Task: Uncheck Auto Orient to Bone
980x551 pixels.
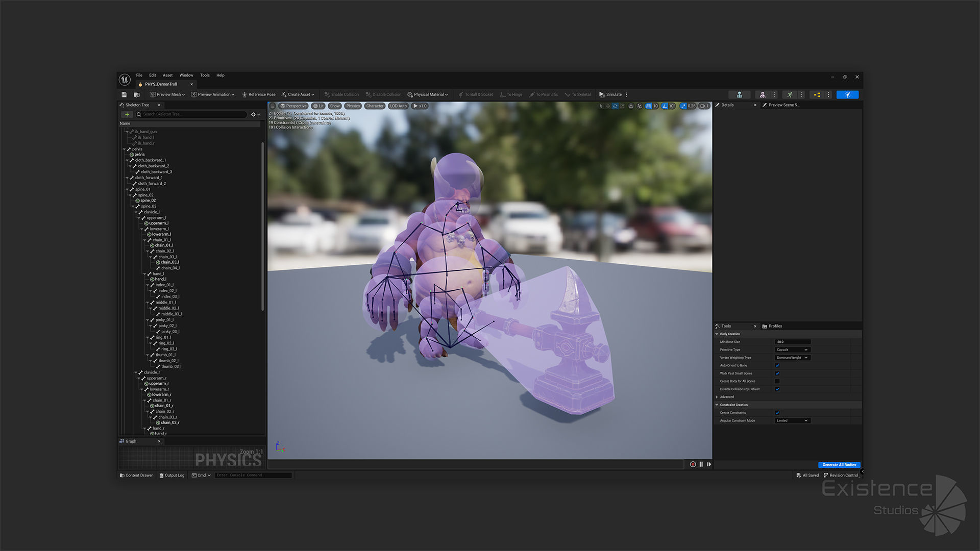Action: 777,365
